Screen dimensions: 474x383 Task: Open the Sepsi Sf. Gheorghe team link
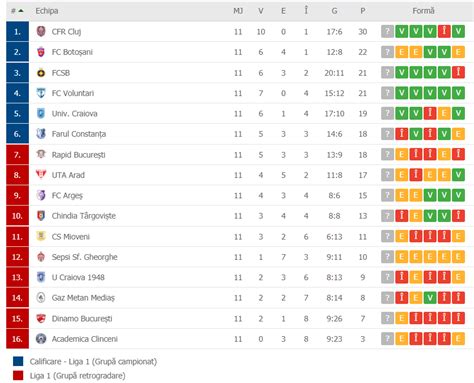pos(84,257)
